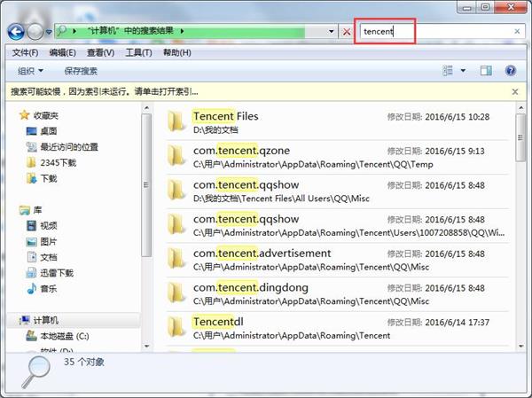Select the com.tencent.qzone result
Image resolution: width=532 pixels, height=398 pixels.
tap(338, 157)
